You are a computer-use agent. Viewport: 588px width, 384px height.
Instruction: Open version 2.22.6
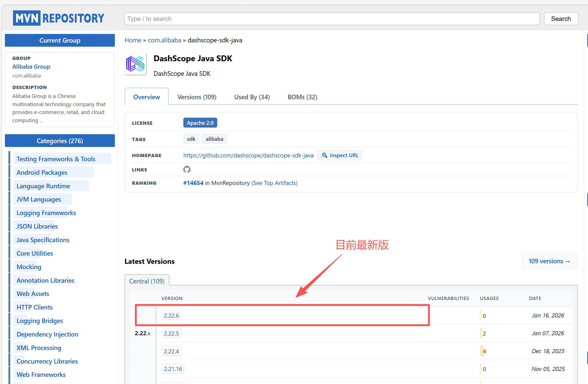click(171, 316)
